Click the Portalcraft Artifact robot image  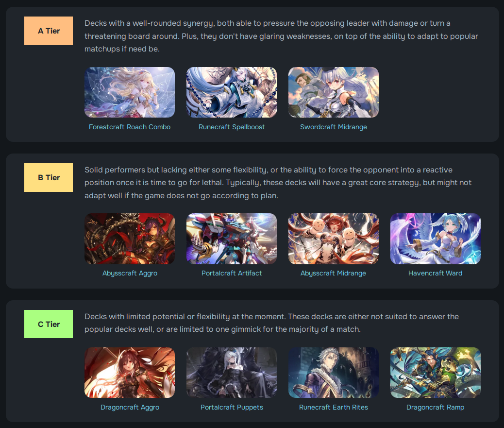point(232,239)
